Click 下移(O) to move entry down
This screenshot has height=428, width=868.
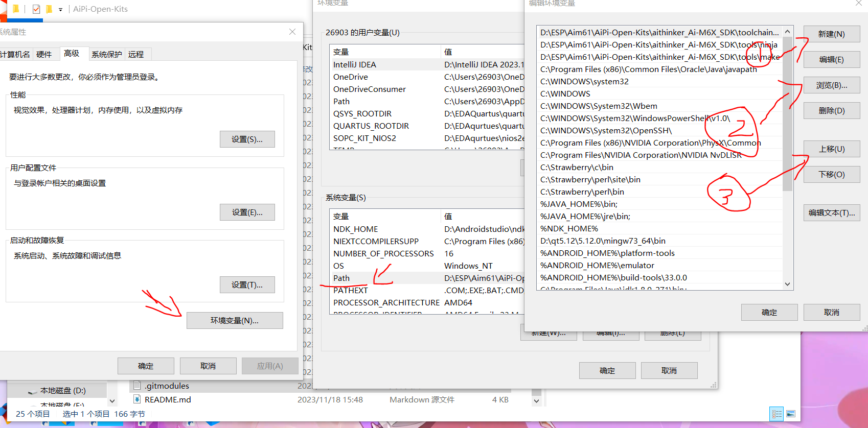(x=832, y=175)
